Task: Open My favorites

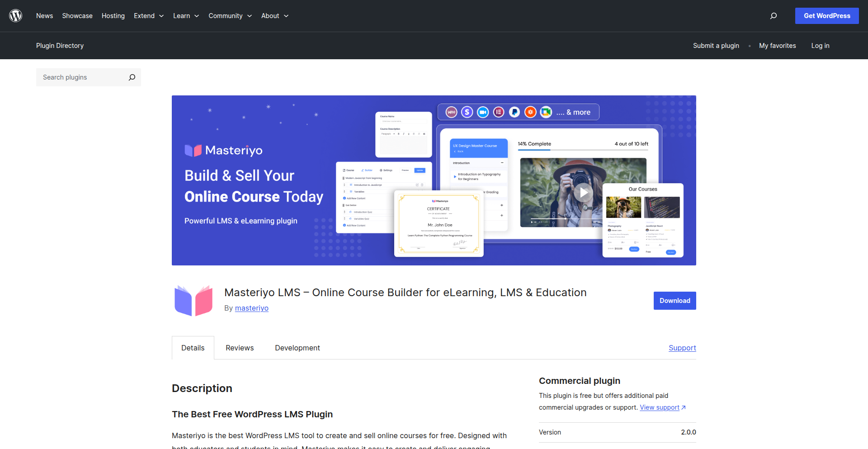Action: [778, 46]
